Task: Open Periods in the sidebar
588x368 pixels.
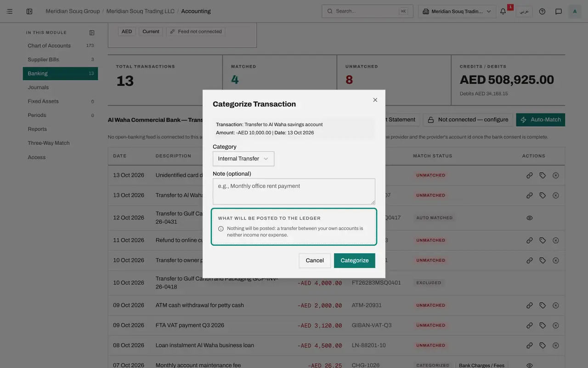Action: tap(60, 115)
